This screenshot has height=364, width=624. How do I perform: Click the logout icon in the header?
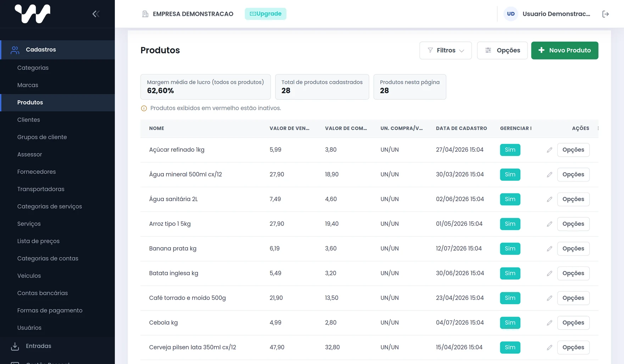pos(606,14)
